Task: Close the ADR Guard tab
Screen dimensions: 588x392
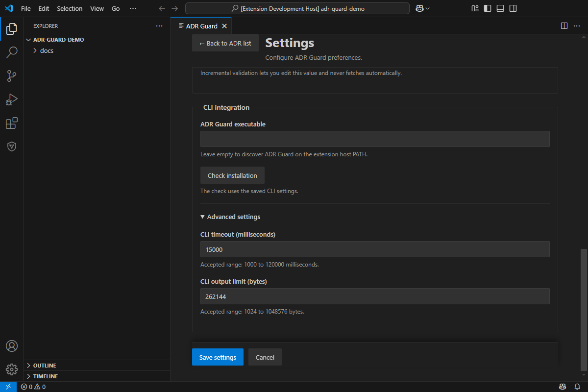Action: tap(224, 26)
